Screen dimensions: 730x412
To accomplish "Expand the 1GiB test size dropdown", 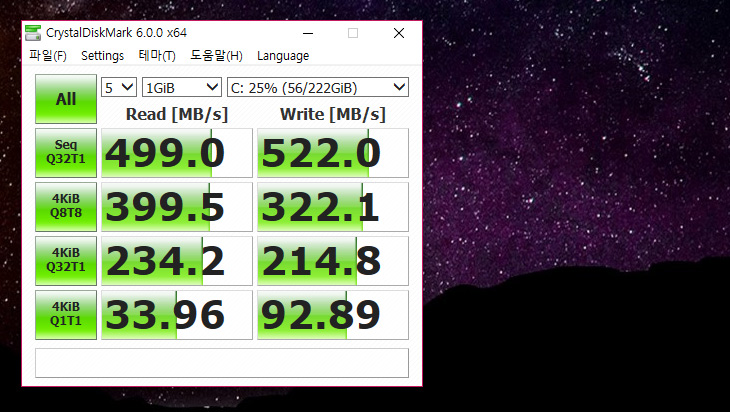I will pyautogui.click(x=182, y=88).
